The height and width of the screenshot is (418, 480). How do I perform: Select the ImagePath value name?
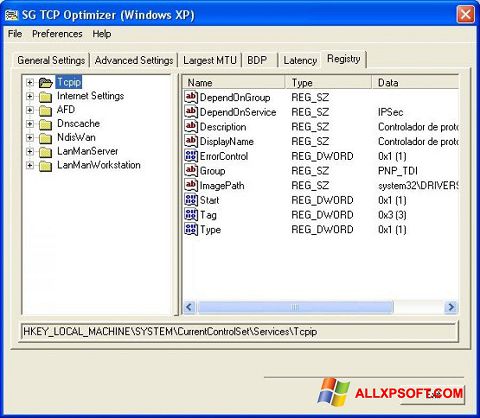point(222,186)
